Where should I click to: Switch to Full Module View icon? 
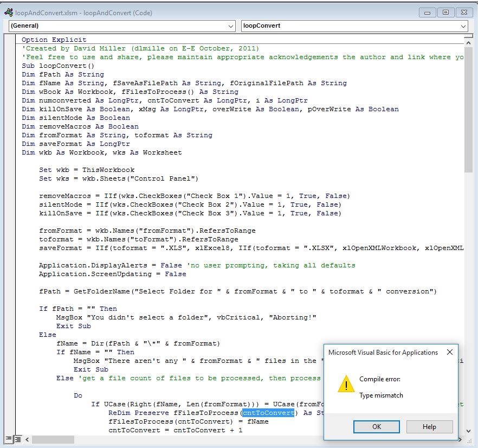coord(18,439)
